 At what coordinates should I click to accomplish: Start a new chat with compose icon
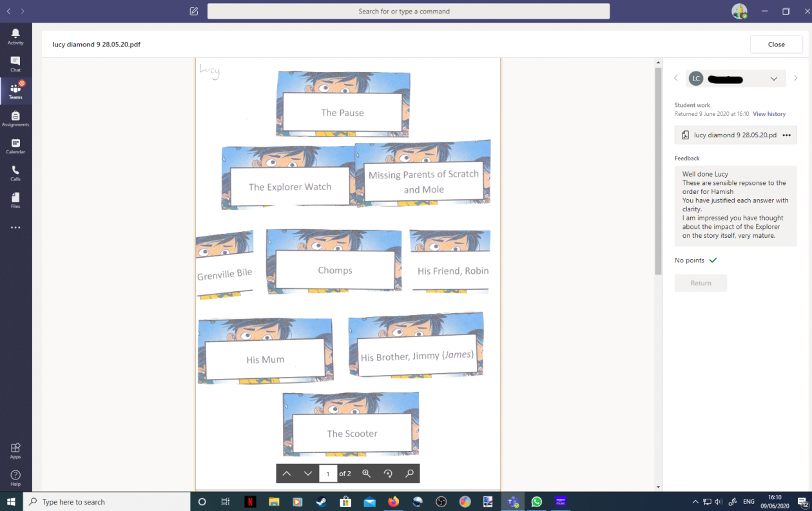pos(194,11)
